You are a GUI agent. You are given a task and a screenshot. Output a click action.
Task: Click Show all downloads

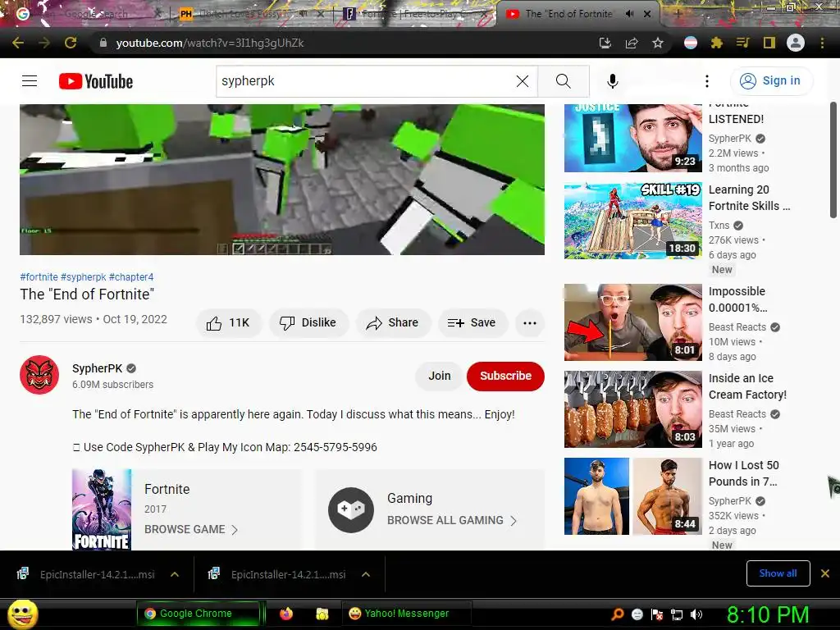coord(778,573)
